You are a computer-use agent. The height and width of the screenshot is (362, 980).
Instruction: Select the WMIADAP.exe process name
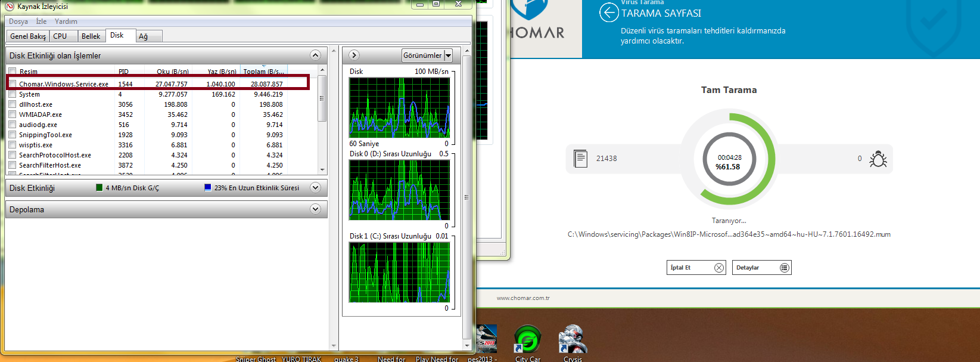click(41, 115)
